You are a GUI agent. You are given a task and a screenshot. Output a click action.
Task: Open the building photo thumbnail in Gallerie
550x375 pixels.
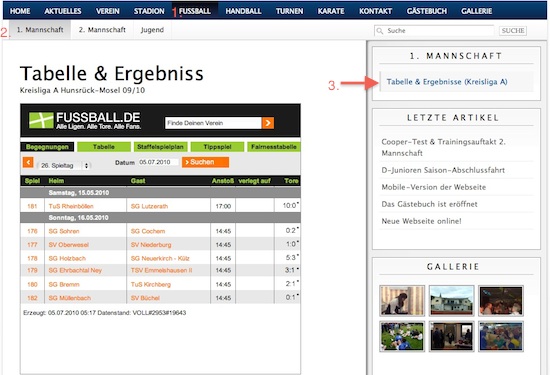(451, 301)
